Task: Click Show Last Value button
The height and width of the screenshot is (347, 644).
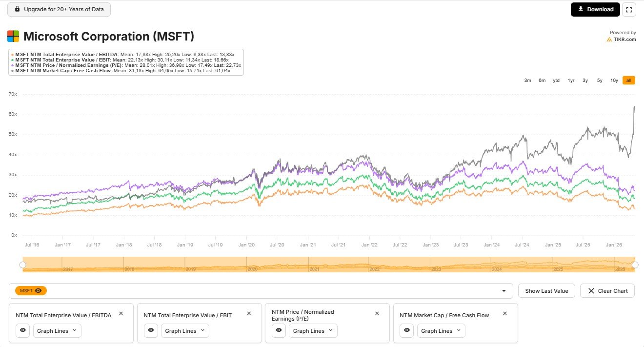Action: [x=546, y=291]
